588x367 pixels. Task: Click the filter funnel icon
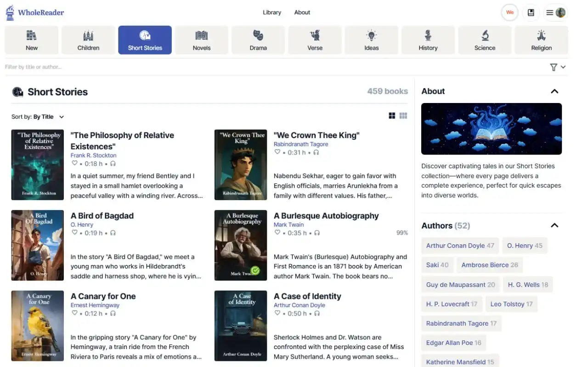point(554,67)
